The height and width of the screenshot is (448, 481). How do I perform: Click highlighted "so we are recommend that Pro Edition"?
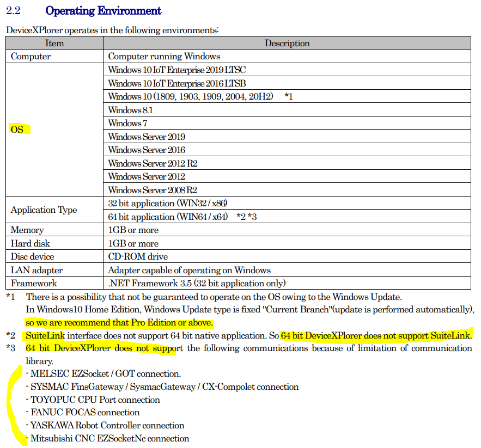pyautogui.click(x=119, y=323)
